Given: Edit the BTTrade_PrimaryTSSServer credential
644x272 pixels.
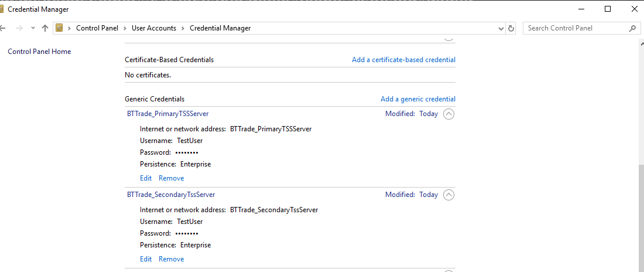Looking at the screenshot, I should 146,178.
